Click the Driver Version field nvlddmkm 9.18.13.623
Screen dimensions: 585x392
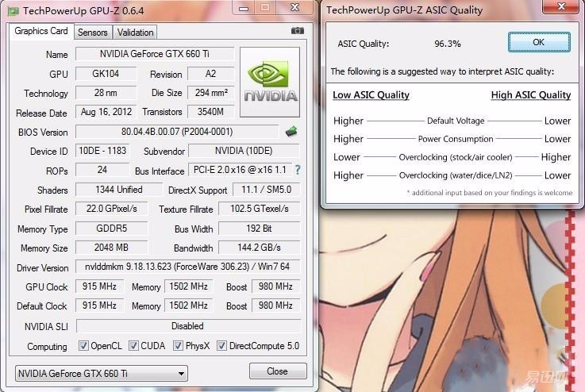187,267
